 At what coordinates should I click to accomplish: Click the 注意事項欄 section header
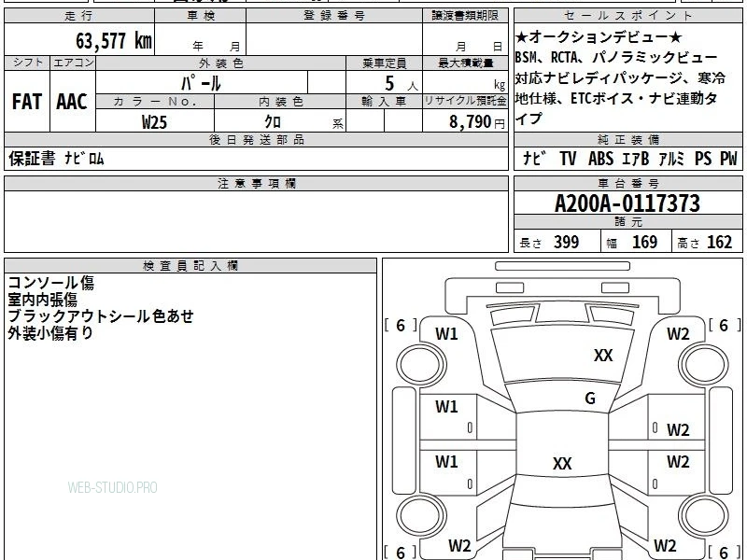coord(256,183)
